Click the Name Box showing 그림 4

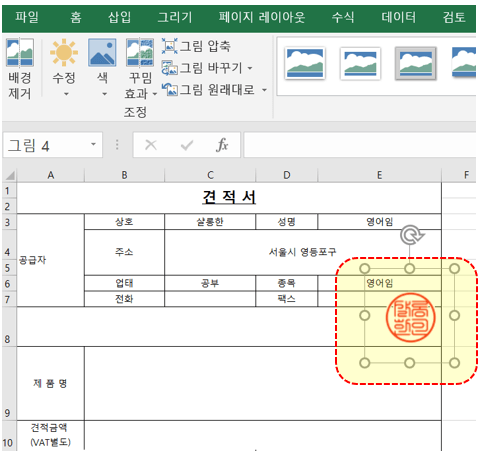(x=47, y=145)
